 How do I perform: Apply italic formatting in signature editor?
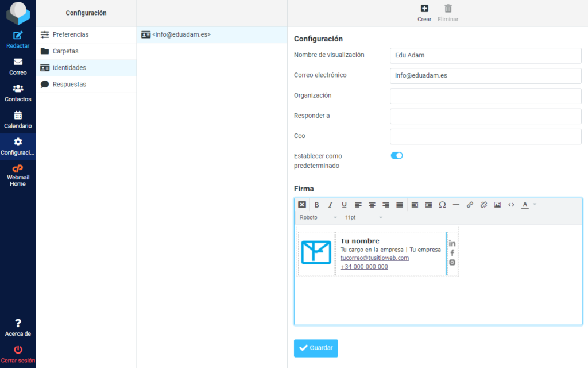click(x=330, y=205)
